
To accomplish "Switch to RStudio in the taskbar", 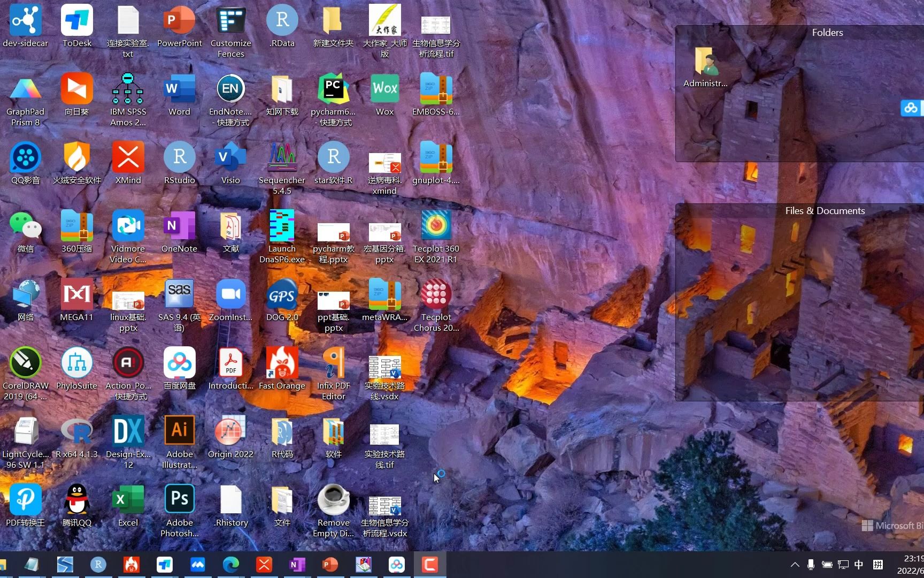I will (x=98, y=565).
